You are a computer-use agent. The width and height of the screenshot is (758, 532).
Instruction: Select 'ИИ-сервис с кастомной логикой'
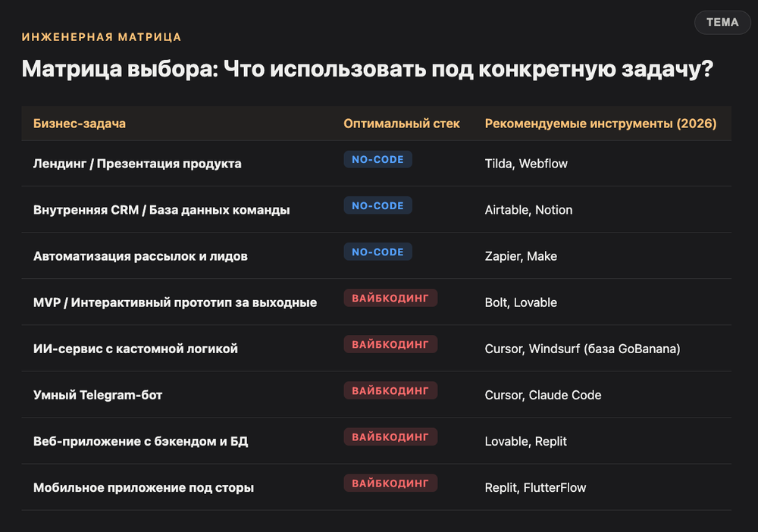coord(136,349)
